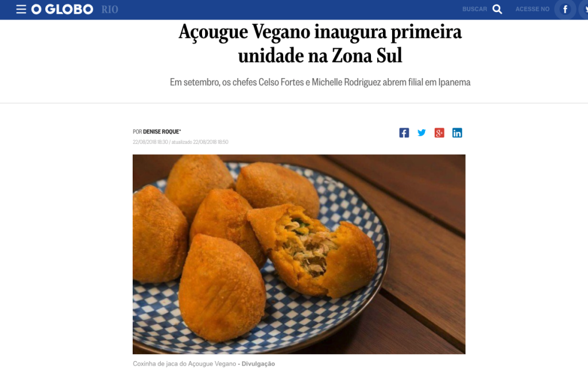Open the RIO section link
588x376 pixels.
[x=110, y=9]
